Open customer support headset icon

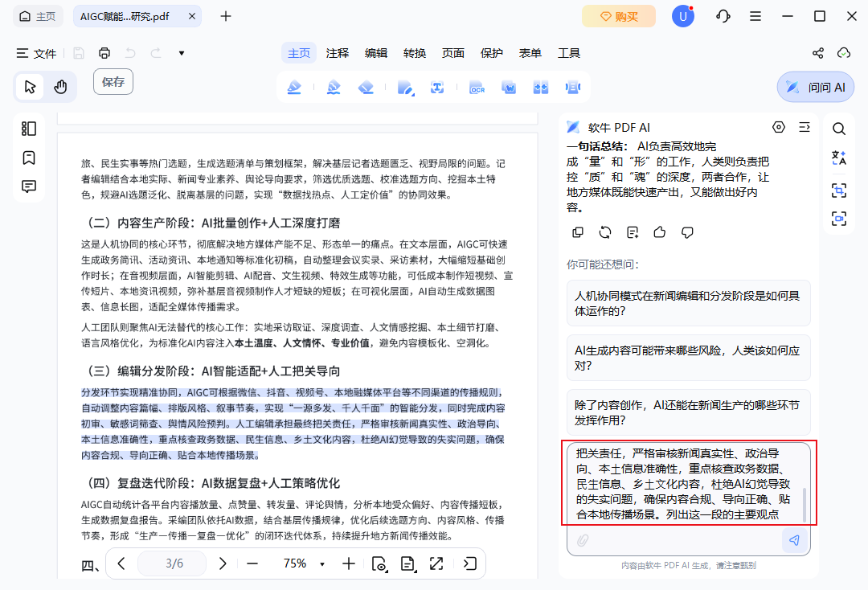723,16
